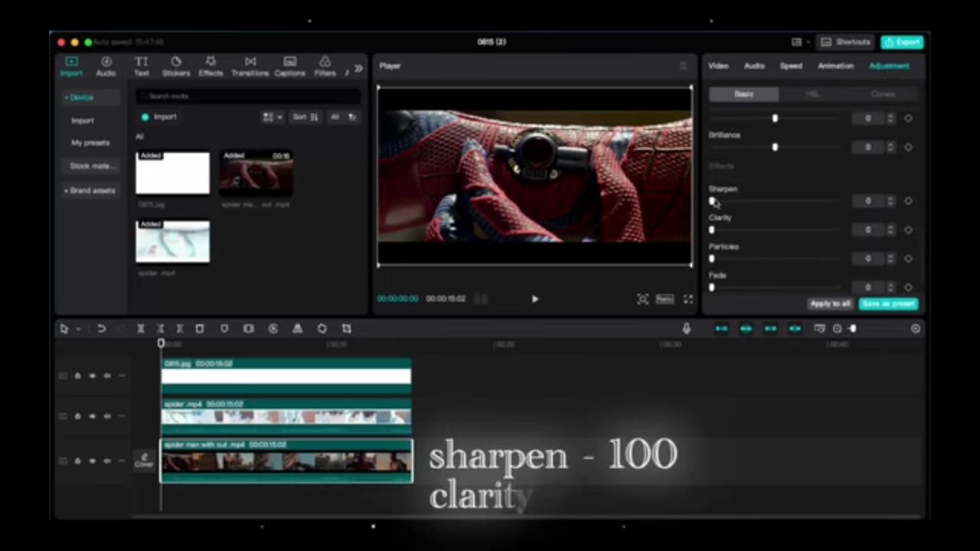
Task: Add keyframe for Particles
Action: pyautogui.click(x=908, y=259)
